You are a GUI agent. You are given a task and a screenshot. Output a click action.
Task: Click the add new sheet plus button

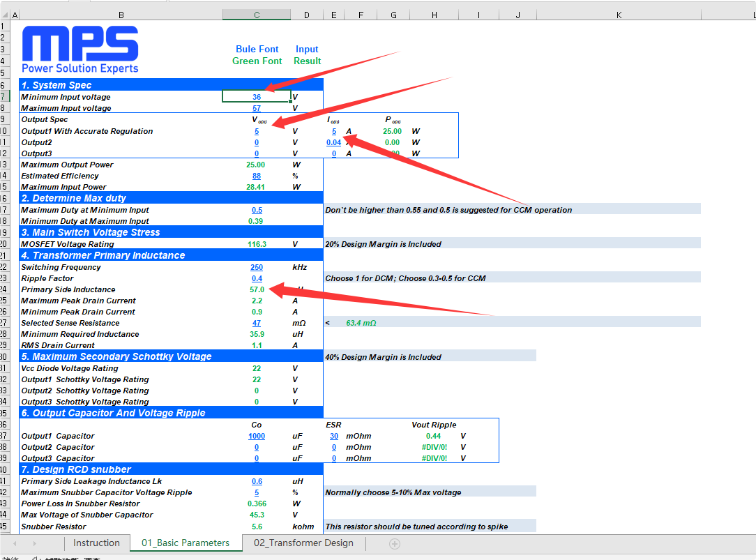click(395, 543)
